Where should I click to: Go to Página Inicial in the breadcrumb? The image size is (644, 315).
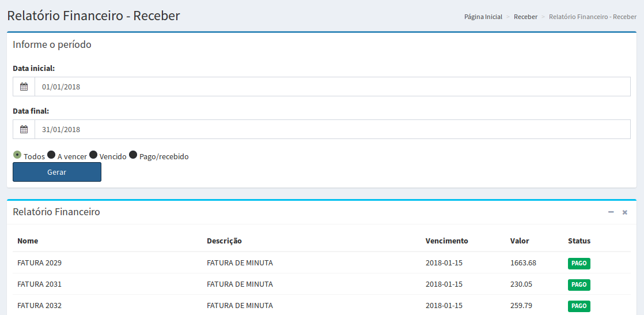[483, 17]
